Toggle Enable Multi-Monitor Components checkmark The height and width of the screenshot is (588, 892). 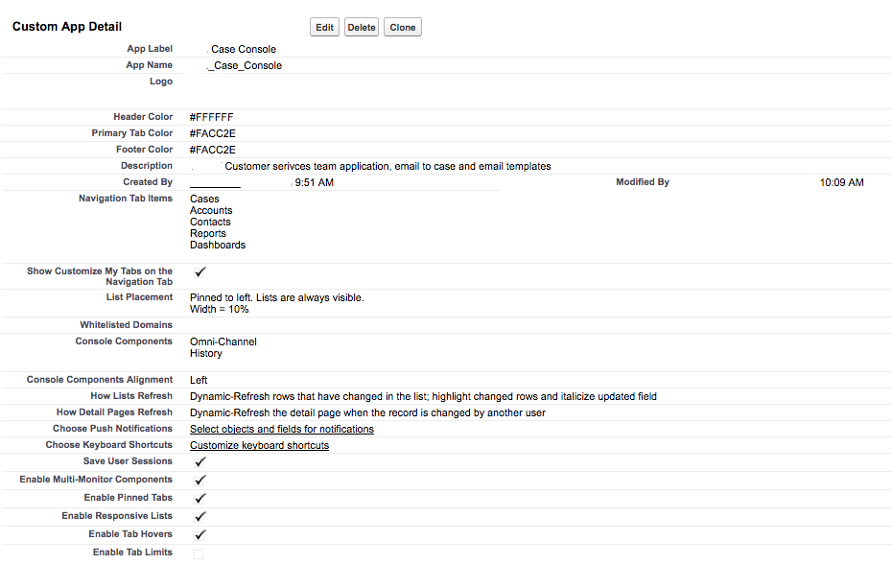tap(200, 480)
